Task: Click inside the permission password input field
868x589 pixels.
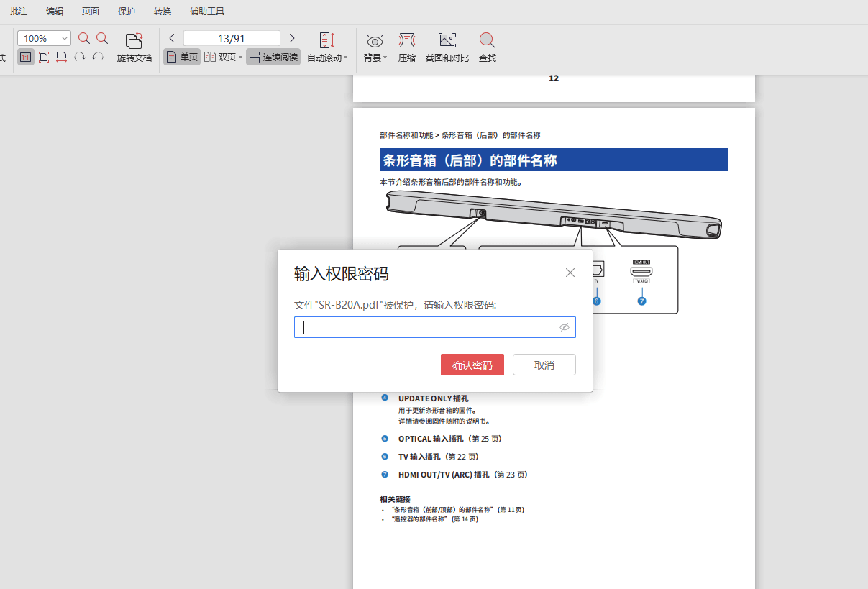Action: click(431, 327)
